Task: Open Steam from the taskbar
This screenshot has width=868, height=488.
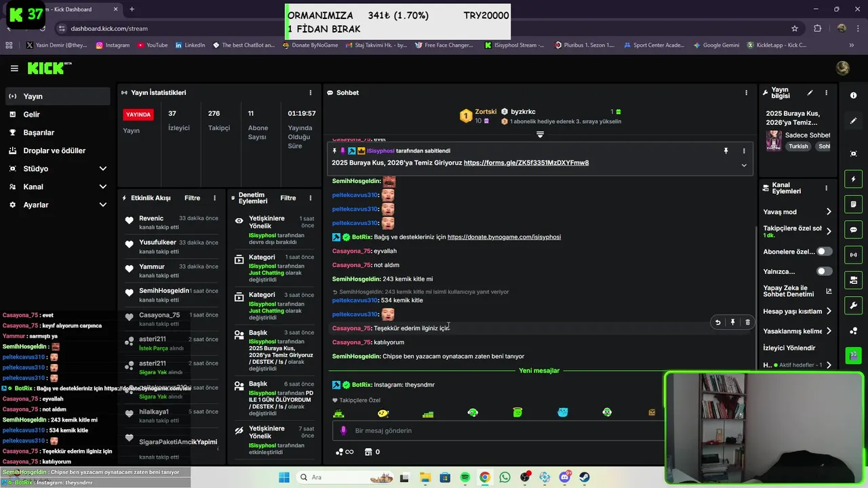Action: [x=585, y=477]
